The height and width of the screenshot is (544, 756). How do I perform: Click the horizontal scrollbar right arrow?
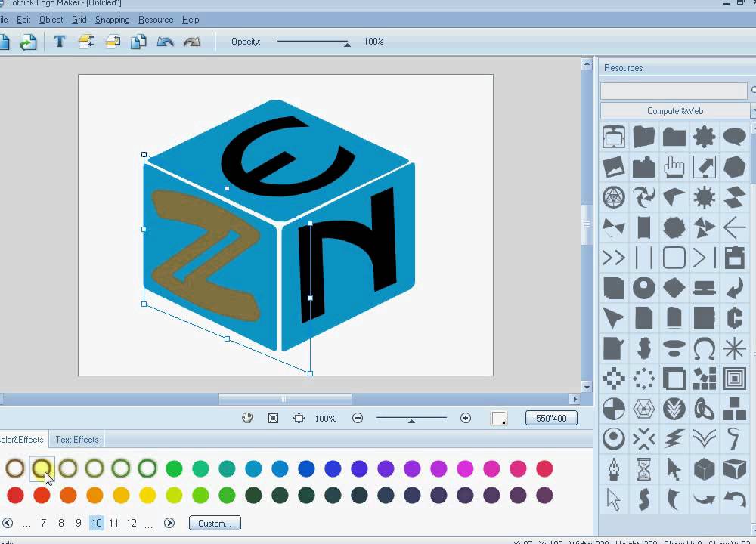[x=574, y=399]
